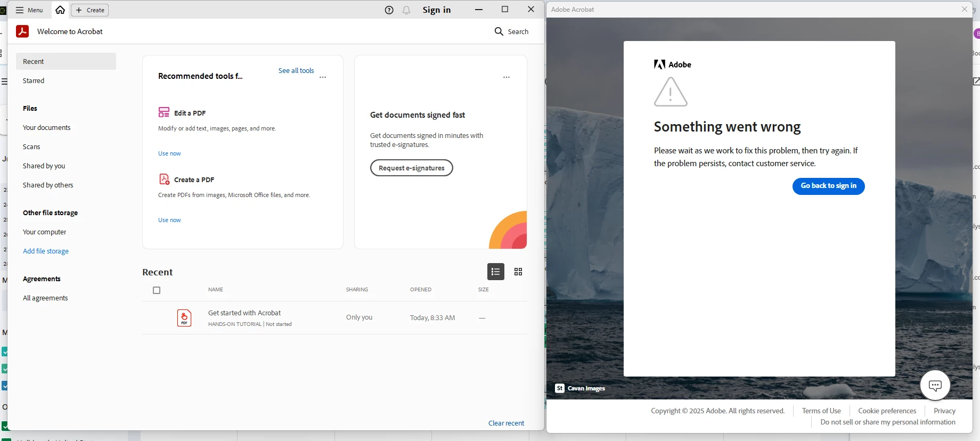This screenshot has height=441, width=980.
Task: Sort by the OPENED column header
Action: (x=421, y=290)
